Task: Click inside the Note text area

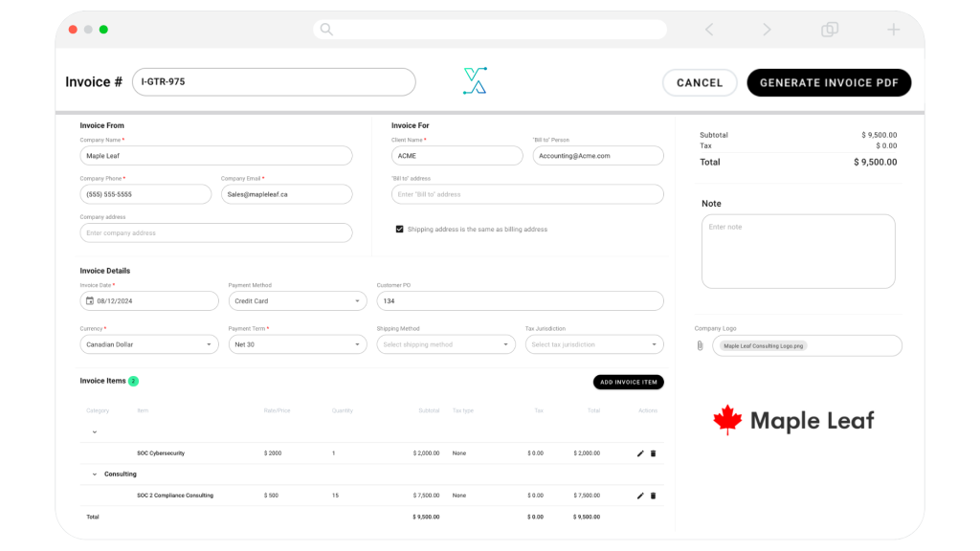Action: pos(798,251)
